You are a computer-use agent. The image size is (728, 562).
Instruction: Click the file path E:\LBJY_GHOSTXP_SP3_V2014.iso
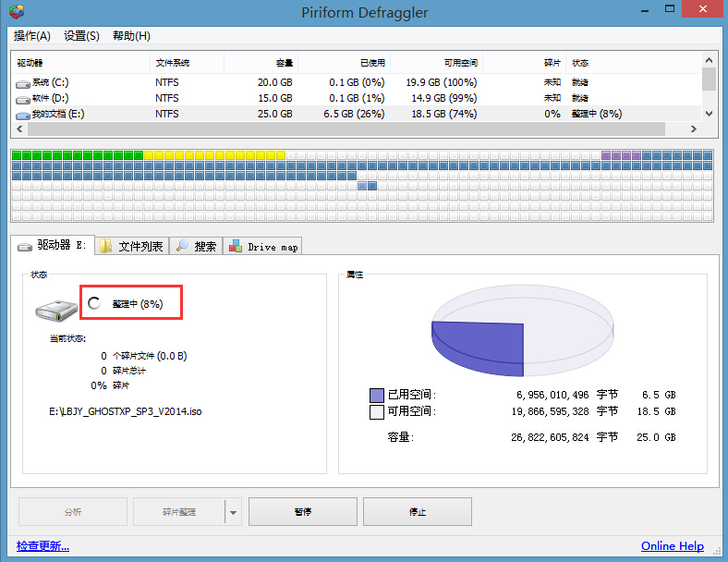[x=126, y=411]
